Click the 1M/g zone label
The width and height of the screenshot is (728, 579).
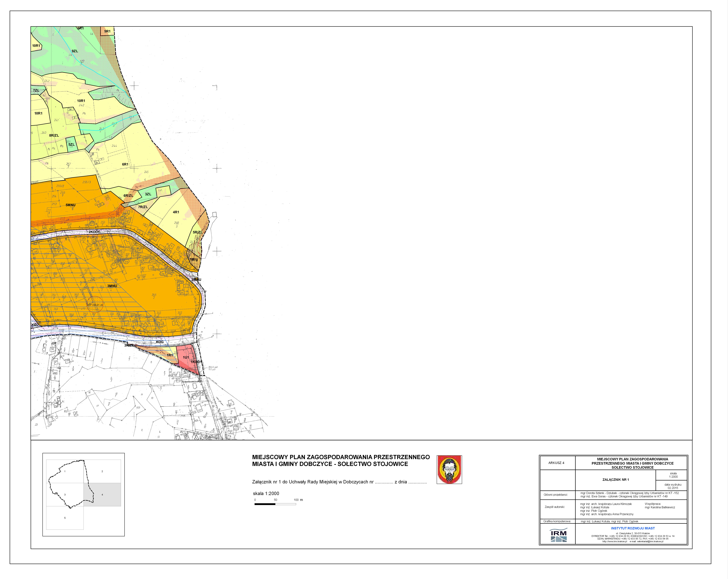tap(194, 260)
